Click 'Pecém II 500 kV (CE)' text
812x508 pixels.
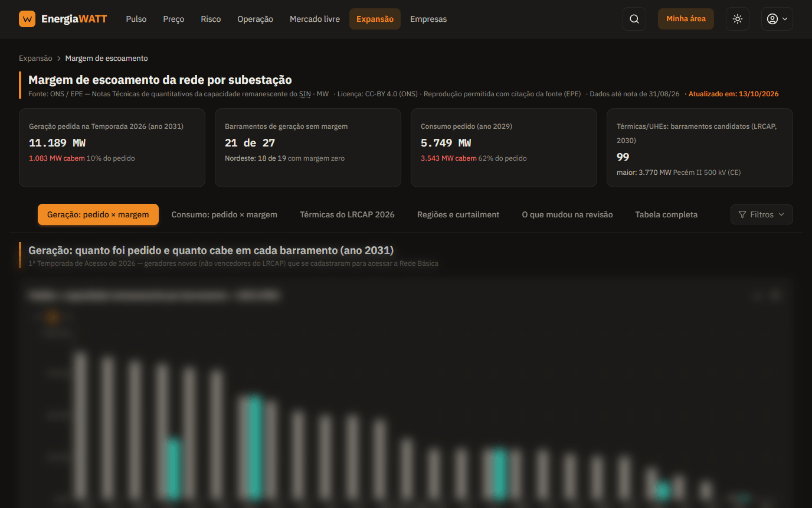[x=707, y=172]
